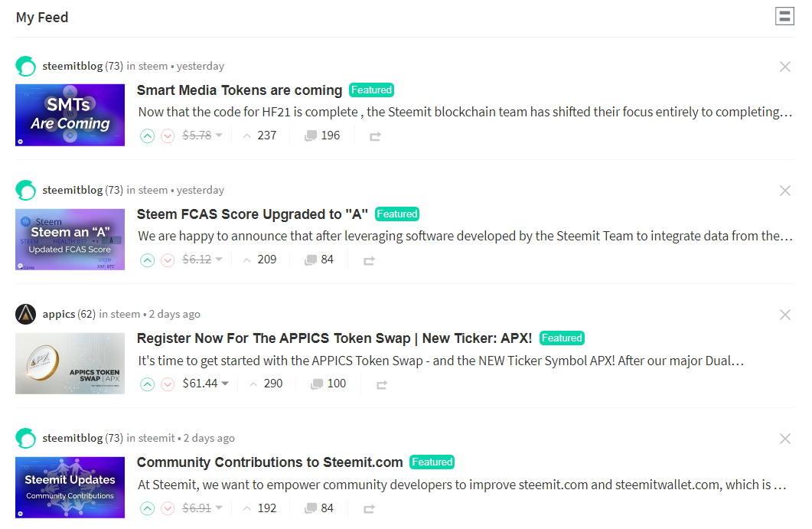Dismiss the APPICS Token Swap post
The image size is (812, 529).
tap(785, 315)
